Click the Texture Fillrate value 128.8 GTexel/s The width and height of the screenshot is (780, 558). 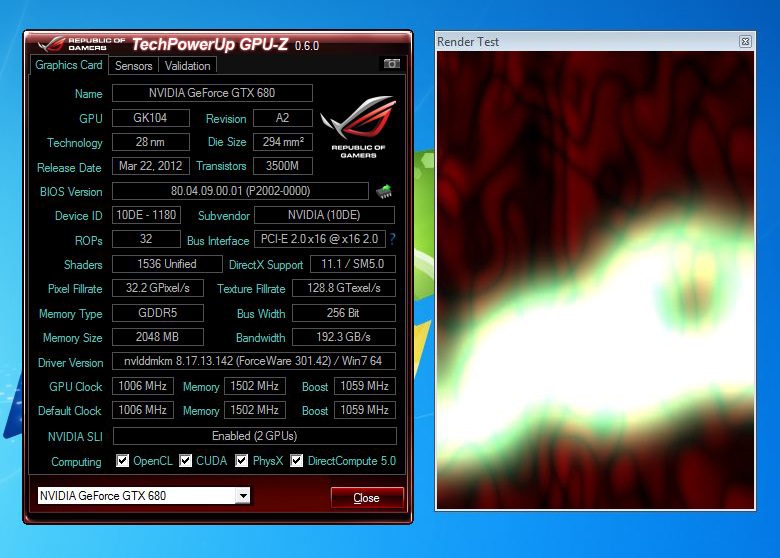[344, 288]
